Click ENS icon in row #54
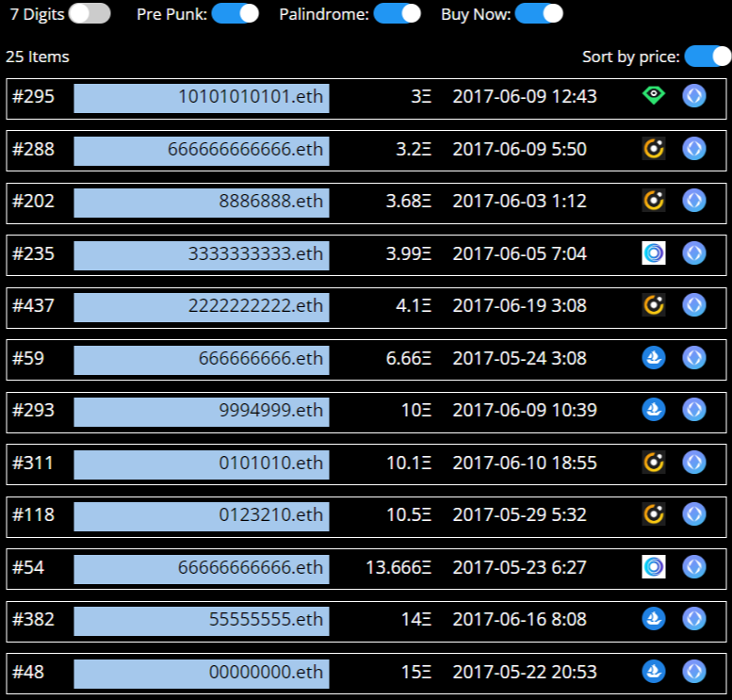Image resolution: width=732 pixels, height=700 pixels. [x=694, y=567]
